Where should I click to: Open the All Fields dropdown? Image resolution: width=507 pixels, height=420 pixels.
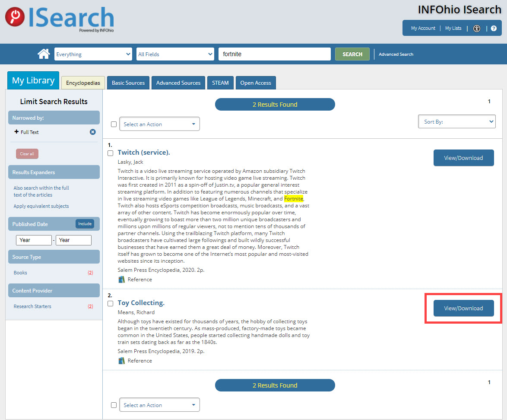coord(175,54)
